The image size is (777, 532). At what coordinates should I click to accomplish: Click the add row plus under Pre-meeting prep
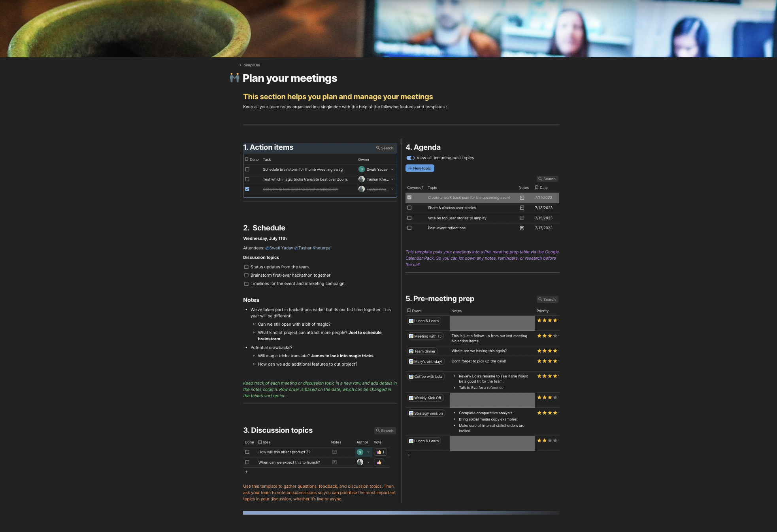point(409,455)
